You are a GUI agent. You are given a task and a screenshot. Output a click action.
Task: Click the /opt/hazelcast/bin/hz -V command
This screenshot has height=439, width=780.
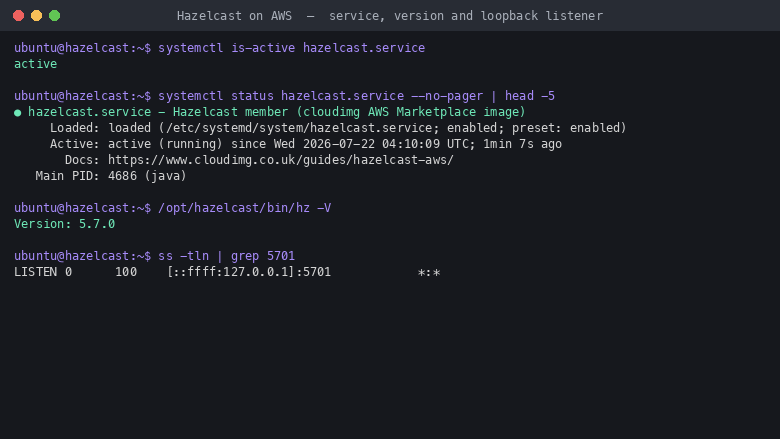(x=244, y=208)
